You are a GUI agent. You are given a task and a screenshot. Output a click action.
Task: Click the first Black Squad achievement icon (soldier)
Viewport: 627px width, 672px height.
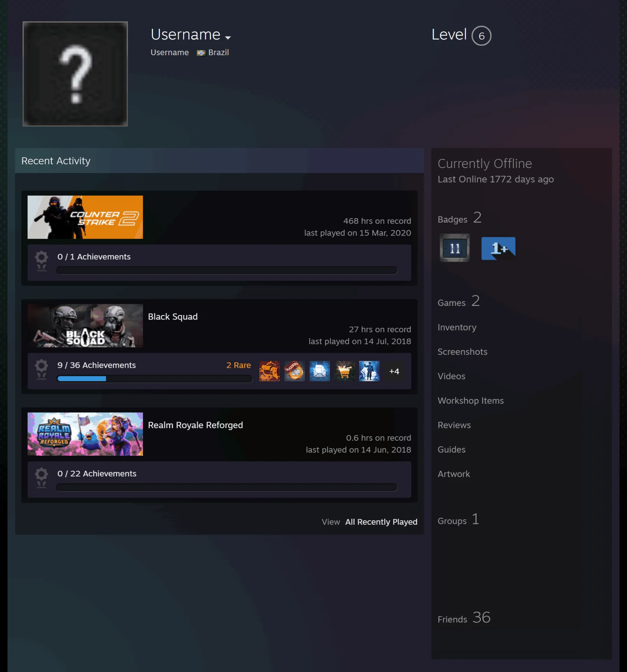point(270,371)
